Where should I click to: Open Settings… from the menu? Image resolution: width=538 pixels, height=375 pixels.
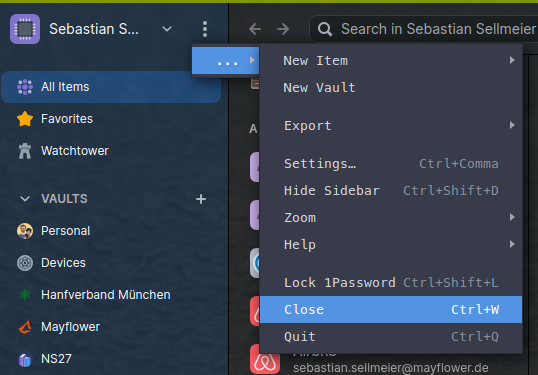point(391,164)
